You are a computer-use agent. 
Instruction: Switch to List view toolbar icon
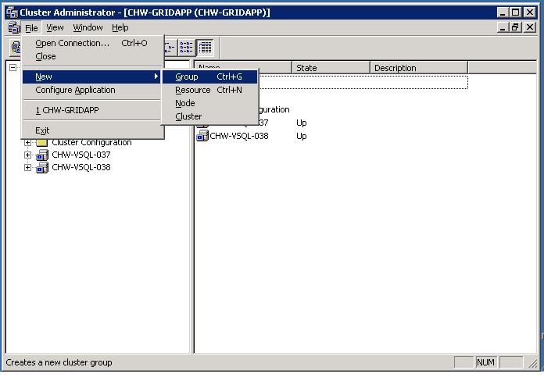(x=187, y=48)
